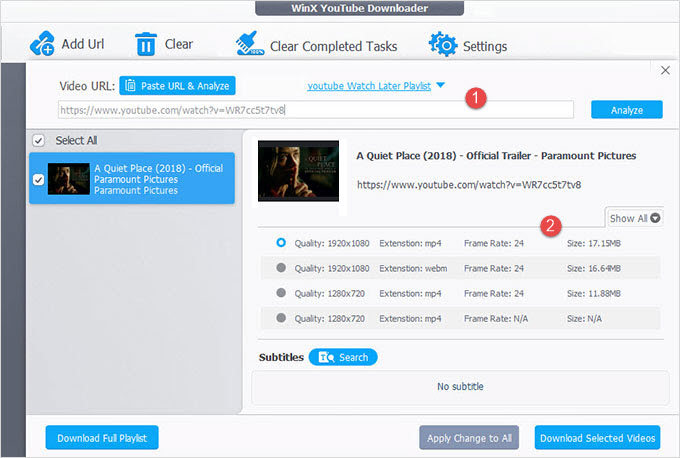Click Download Full Playlist button
The image size is (680, 458).
[x=102, y=438]
